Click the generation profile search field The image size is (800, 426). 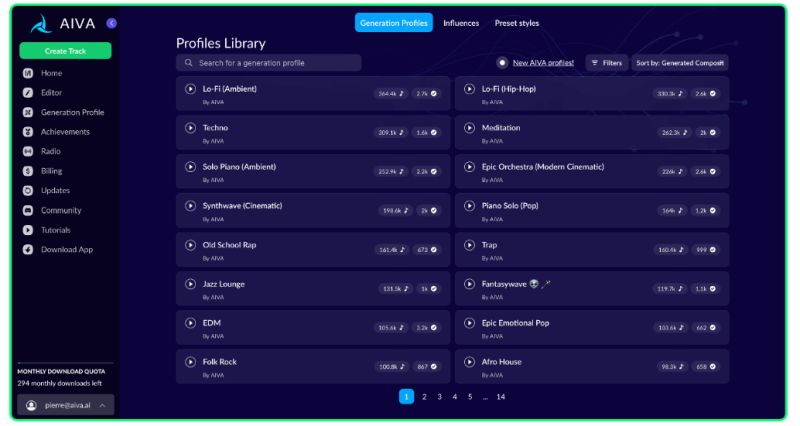click(269, 63)
